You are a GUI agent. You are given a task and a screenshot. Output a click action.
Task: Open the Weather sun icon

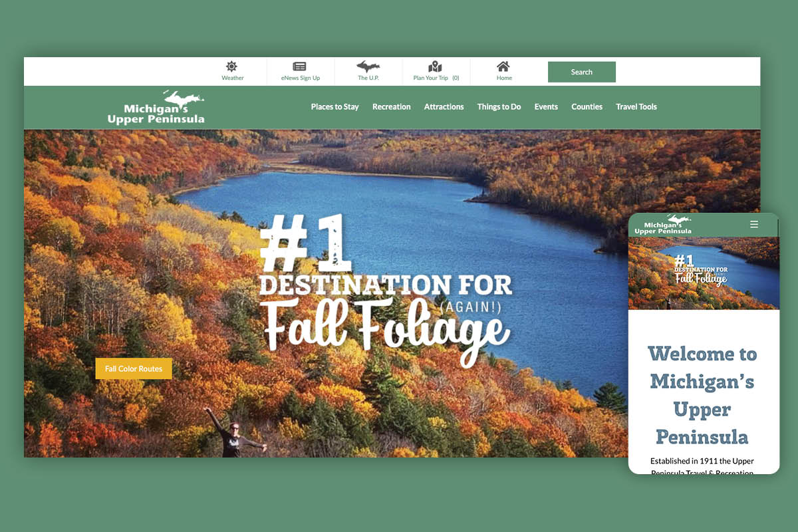coord(231,66)
